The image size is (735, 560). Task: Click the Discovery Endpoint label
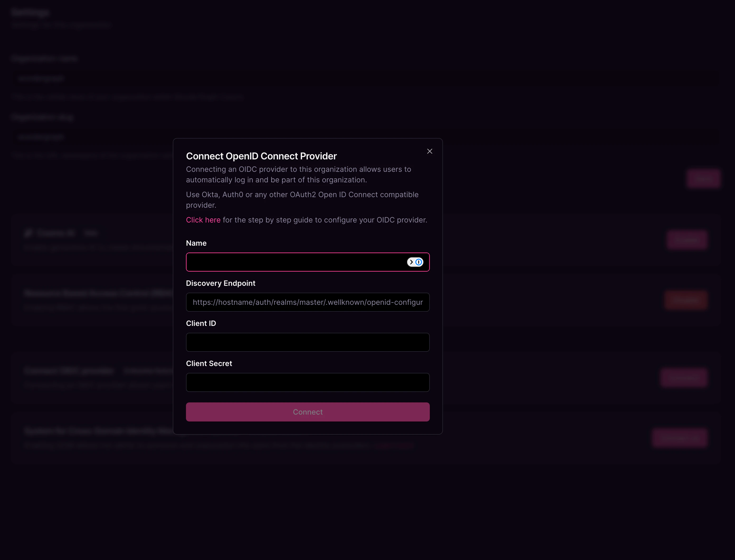click(221, 283)
